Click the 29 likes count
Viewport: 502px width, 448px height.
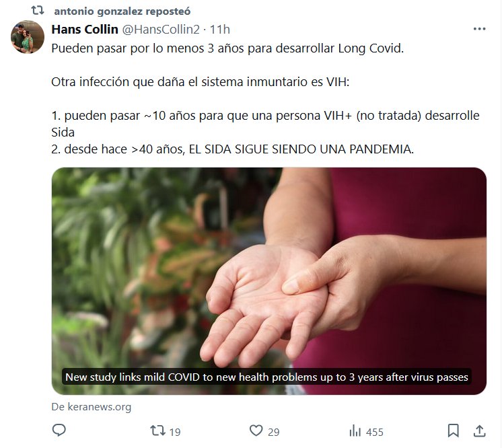[x=274, y=432]
